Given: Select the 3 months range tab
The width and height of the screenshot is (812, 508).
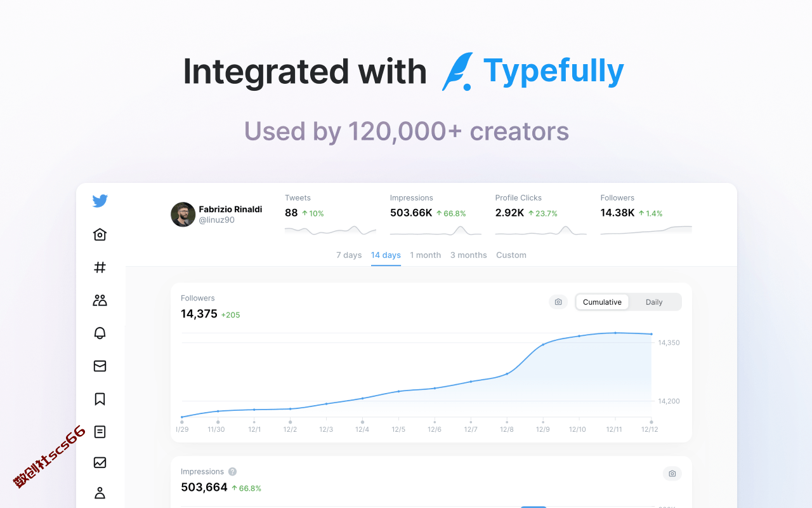Looking at the screenshot, I should [x=469, y=255].
